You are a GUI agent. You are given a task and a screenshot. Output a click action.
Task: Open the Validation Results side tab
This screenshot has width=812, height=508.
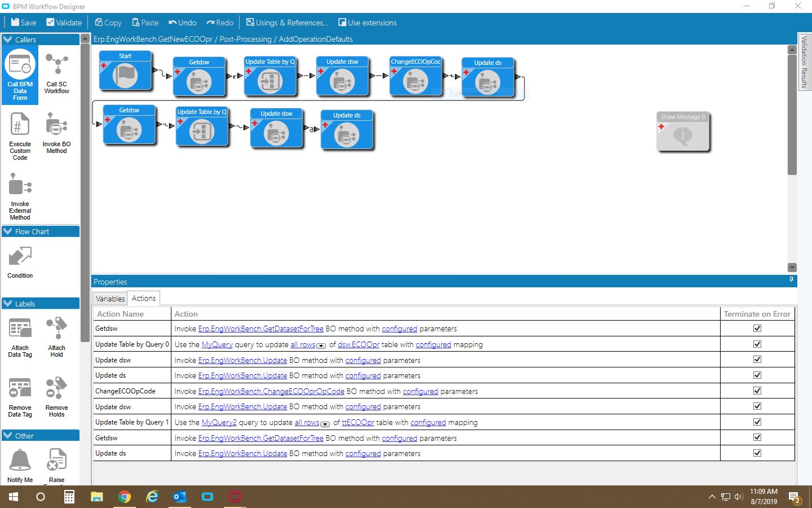805,62
